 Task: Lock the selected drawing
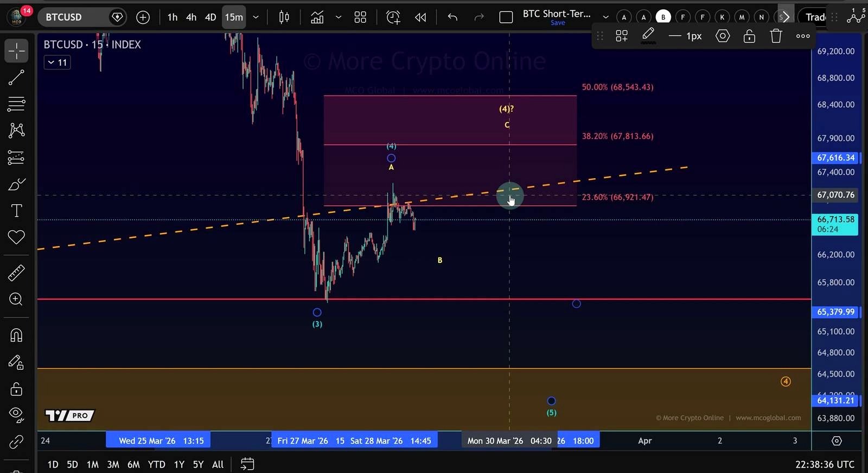pyautogui.click(x=749, y=36)
